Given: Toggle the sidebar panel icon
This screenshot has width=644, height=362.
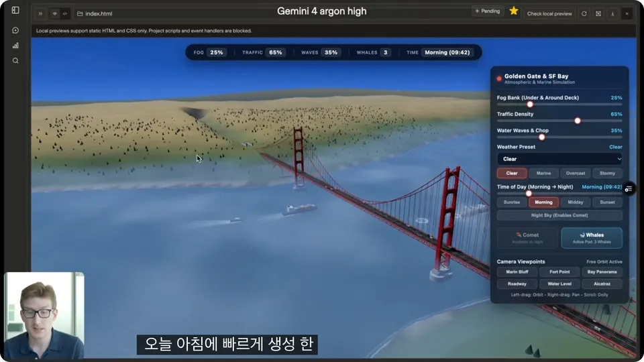Looking at the screenshot, I should point(15,10).
